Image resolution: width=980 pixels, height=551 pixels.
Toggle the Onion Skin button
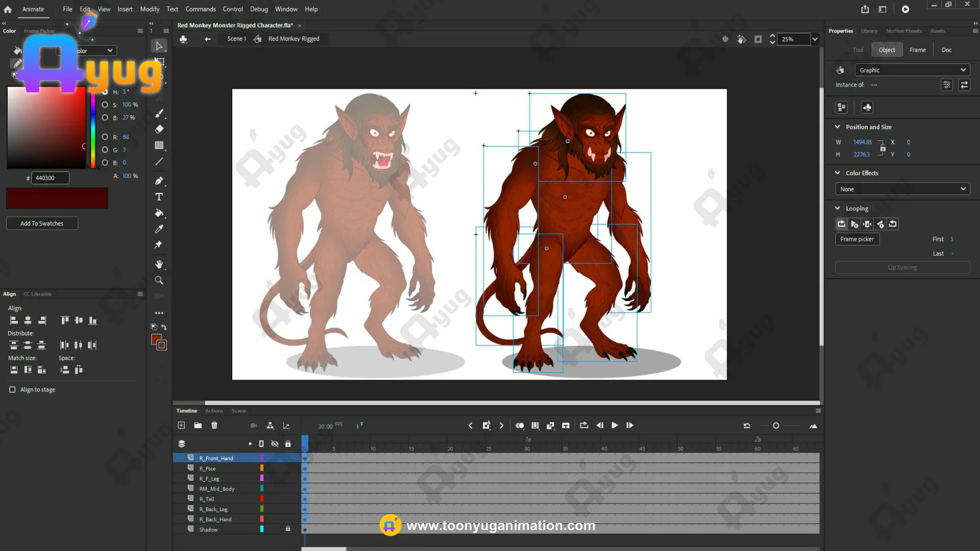[520, 425]
